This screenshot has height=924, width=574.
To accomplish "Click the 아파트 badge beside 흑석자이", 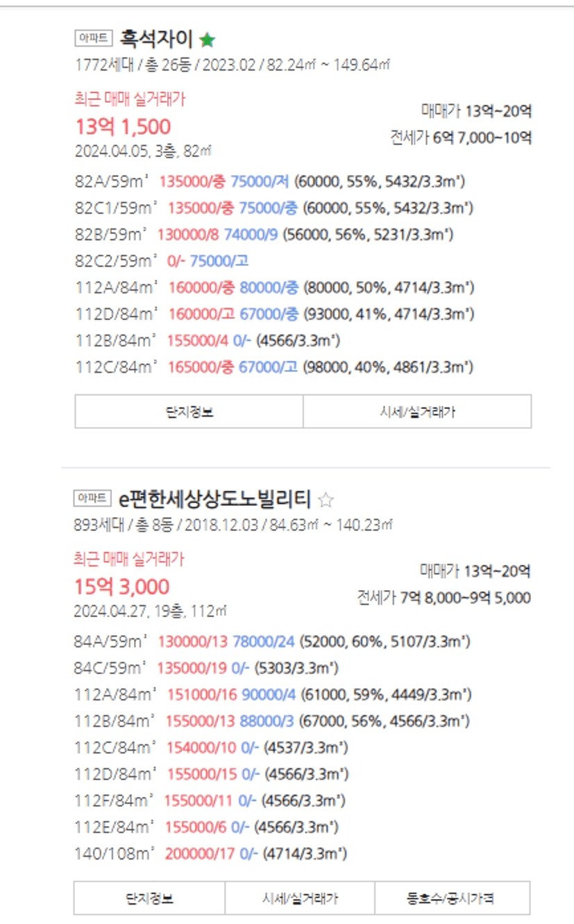I will coord(93,38).
